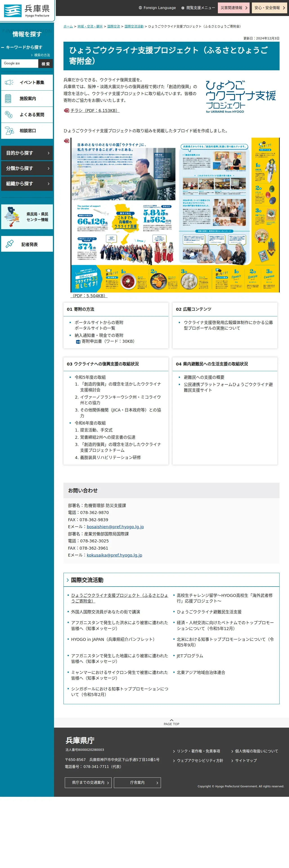Open イヴァーノフランキーウシク州・ミコライウ州との協力 item
The width and height of the screenshot is (289, 868).
[x=120, y=400]
